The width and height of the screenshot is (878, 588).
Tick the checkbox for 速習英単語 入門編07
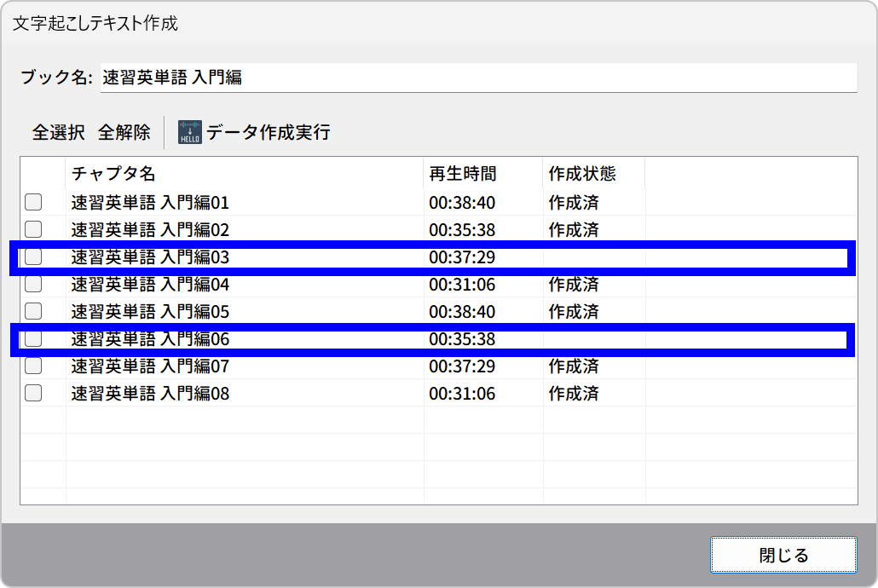pos(33,366)
